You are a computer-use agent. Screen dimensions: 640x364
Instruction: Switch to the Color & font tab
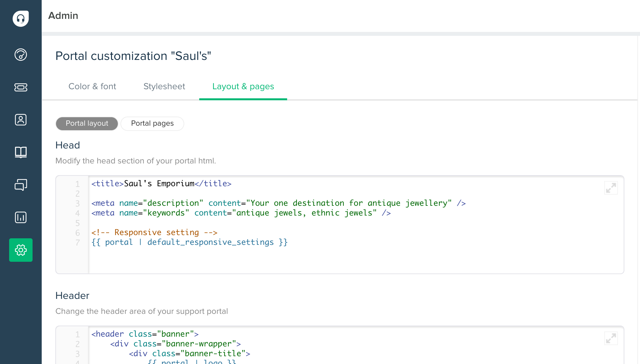pyautogui.click(x=92, y=86)
